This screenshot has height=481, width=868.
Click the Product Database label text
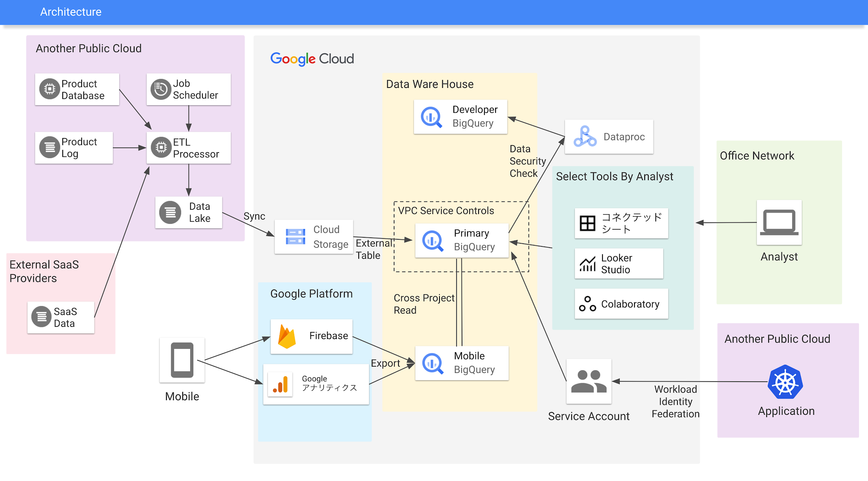[x=83, y=89]
